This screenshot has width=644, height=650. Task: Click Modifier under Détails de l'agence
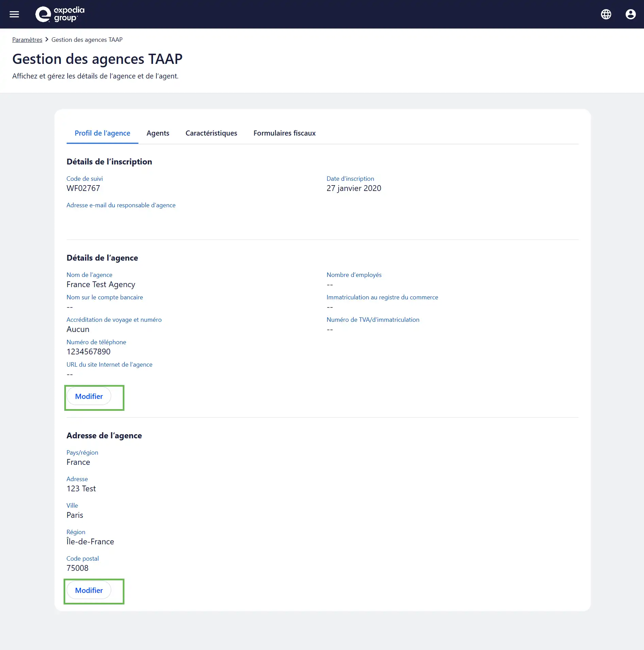click(89, 396)
